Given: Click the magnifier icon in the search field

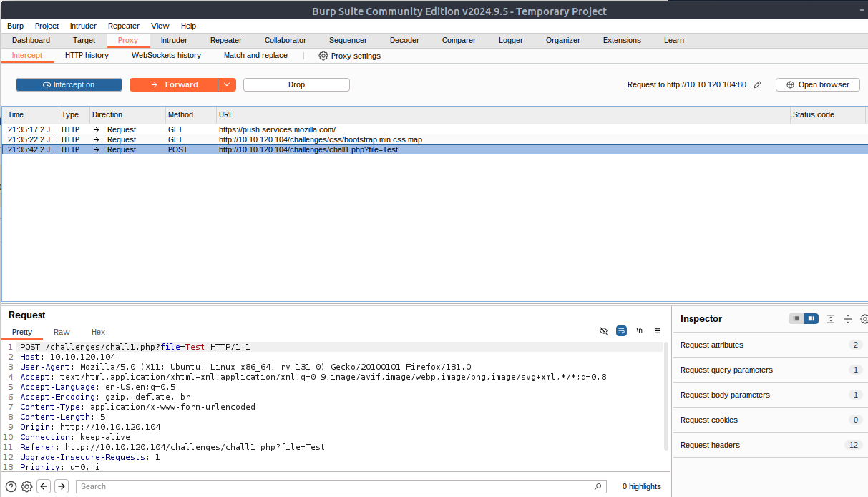Looking at the screenshot, I should [x=598, y=486].
